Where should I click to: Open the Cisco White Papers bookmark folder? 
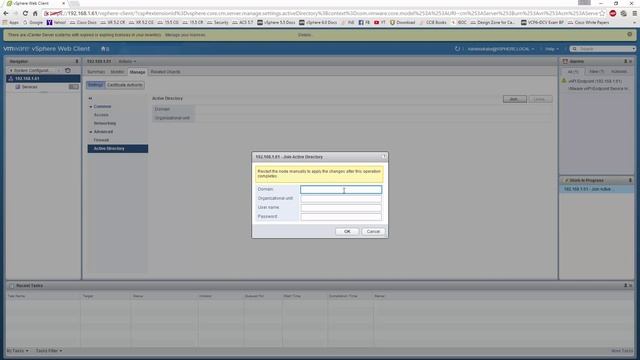pyautogui.click(x=588, y=22)
